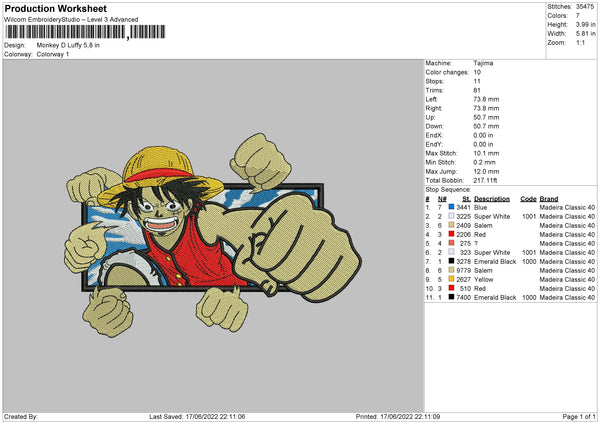Click the 'Brand' column header

pos(549,199)
